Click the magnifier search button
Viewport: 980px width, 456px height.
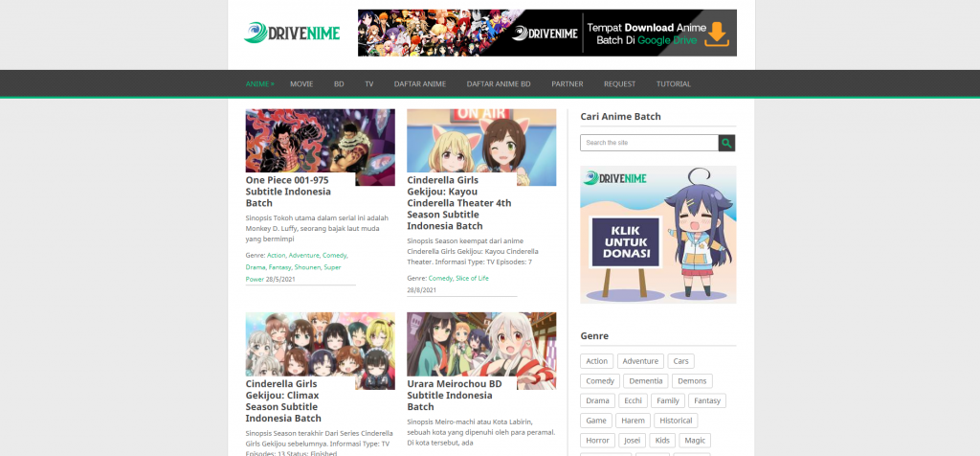[x=726, y=143]
